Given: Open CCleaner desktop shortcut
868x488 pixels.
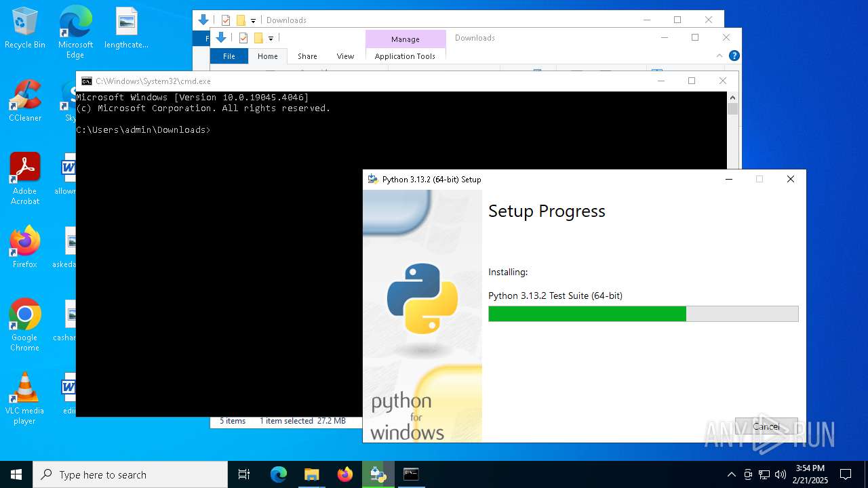Looking at the screenshot, I should tap(25, 102).
